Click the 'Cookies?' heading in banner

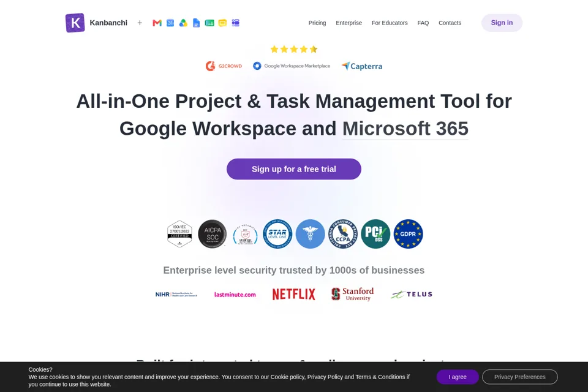coord(40,369)
